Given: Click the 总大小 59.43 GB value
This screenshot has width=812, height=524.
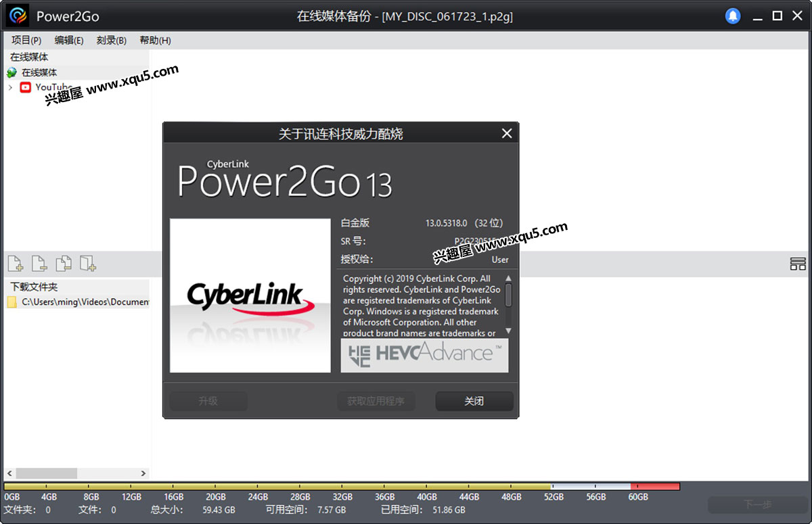Looking at the screenshot, I should [219, 510].
